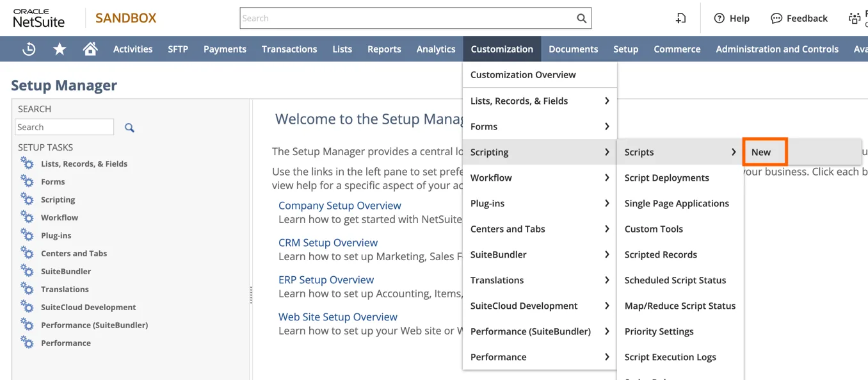Click gear icon beside Scripting setup task
The width and height of the screenshot is (868, 380).
point(27,199)
